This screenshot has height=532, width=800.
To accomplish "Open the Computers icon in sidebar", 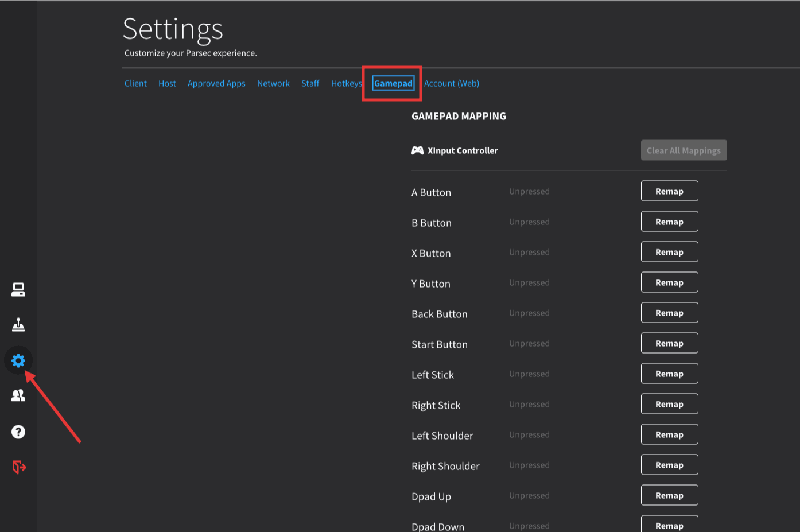I will pos(18,290).
